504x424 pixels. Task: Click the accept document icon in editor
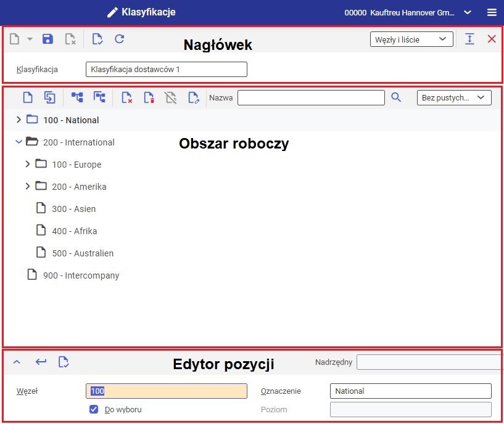tap(64, 362)
